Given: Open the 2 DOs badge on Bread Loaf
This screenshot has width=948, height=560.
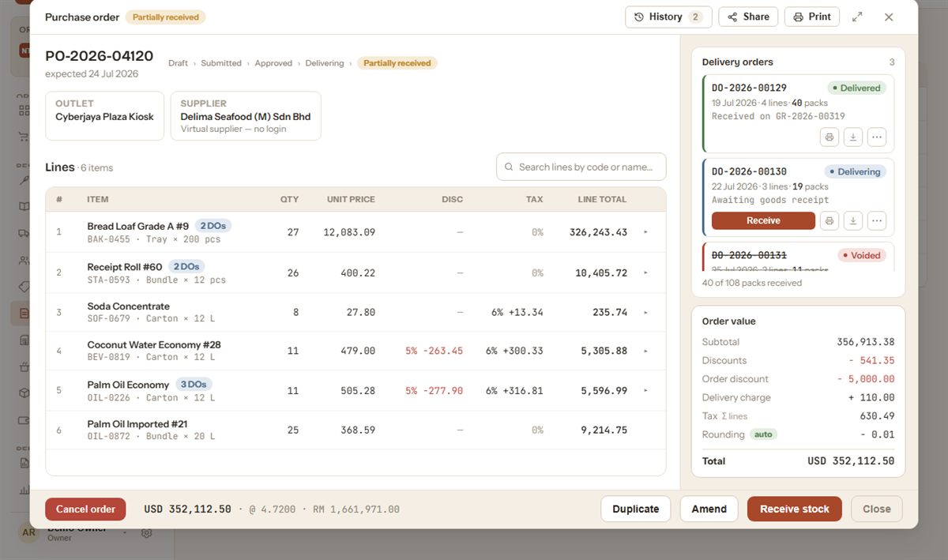Looking at the screenshot, I should (213, 226).
